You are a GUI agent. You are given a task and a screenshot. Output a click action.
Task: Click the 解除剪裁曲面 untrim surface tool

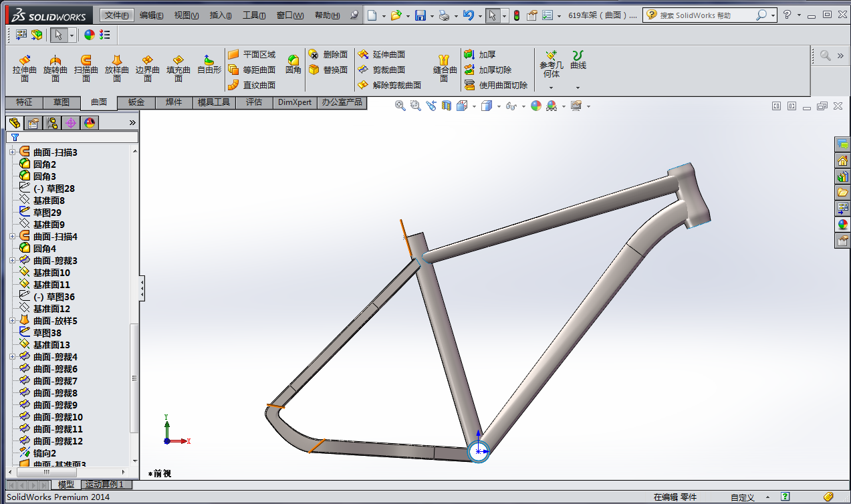coord(390,85)
